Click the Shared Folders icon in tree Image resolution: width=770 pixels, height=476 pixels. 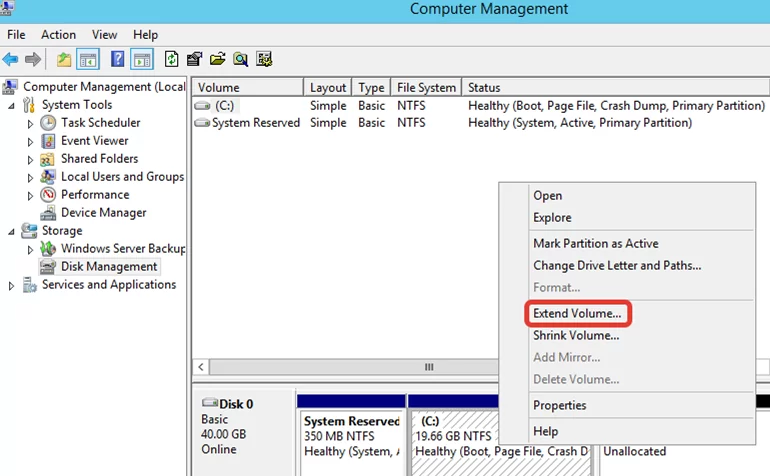(48, 159)
